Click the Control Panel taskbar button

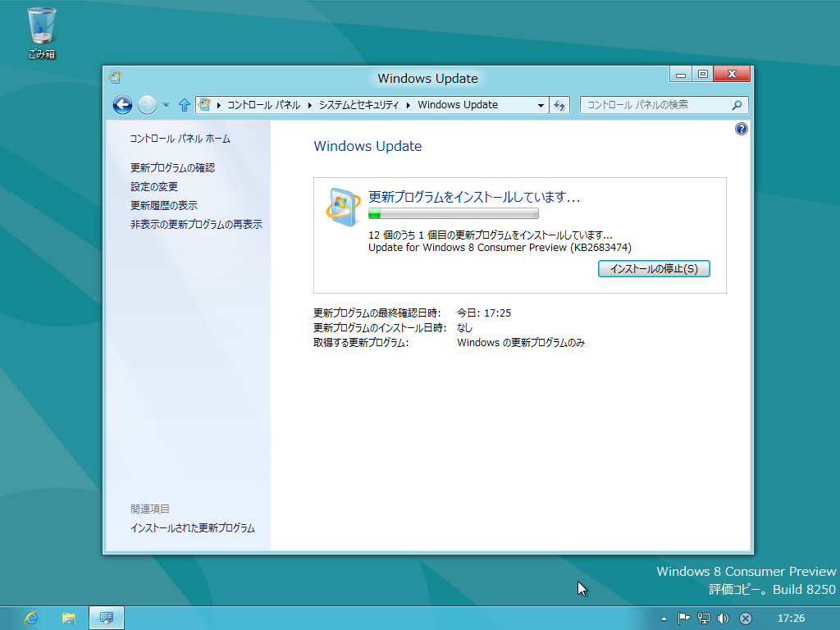[x=107, y=619]
